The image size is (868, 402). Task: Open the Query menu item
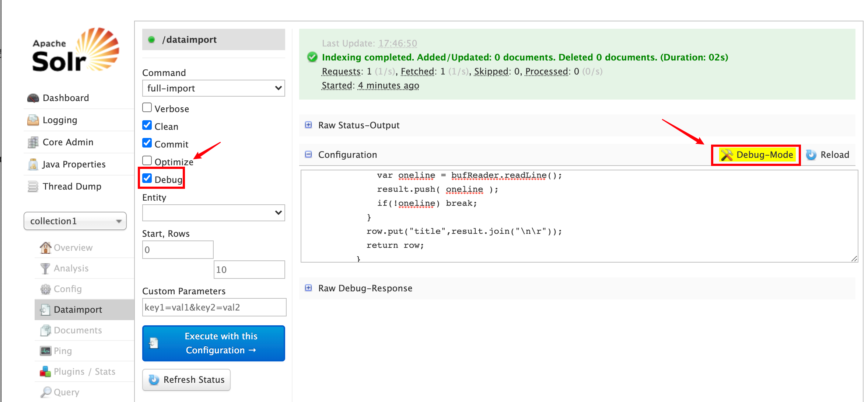[66, 392]
